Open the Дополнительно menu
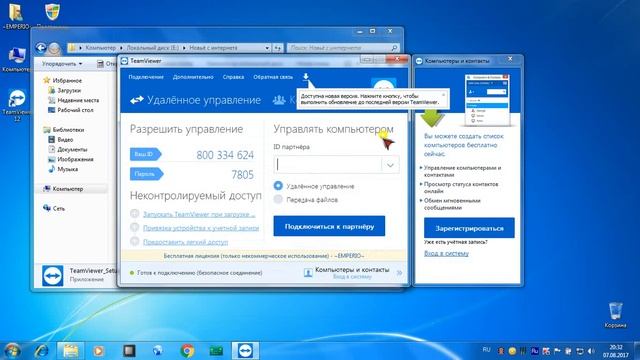 pyautogui.click(x=193, y=77)
